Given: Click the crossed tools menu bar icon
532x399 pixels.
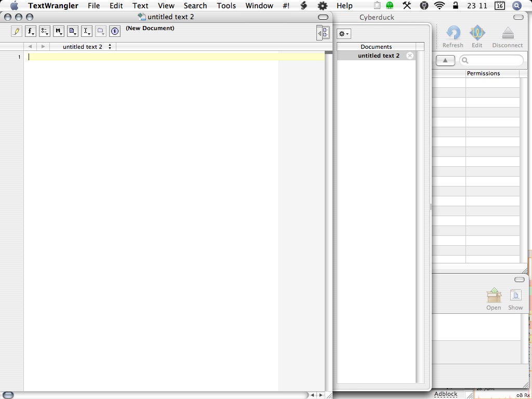Looking at the screenshot, I should (x=407, y=5).
